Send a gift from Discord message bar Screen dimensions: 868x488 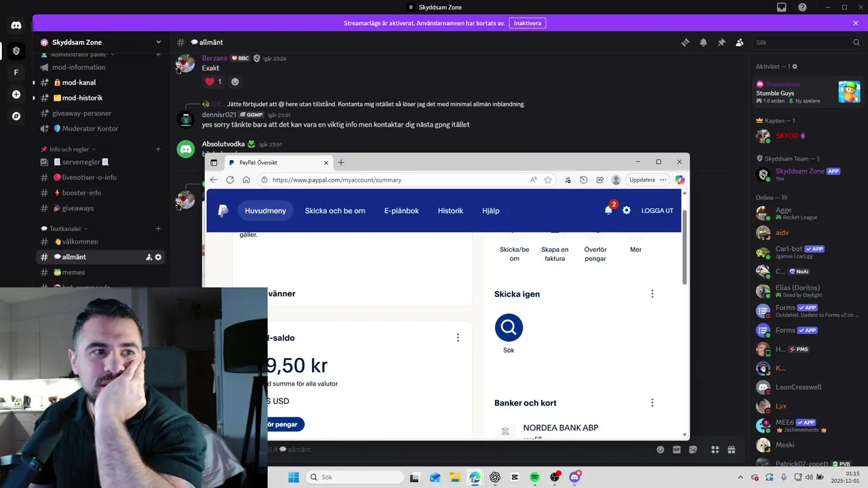click(732, 449)
